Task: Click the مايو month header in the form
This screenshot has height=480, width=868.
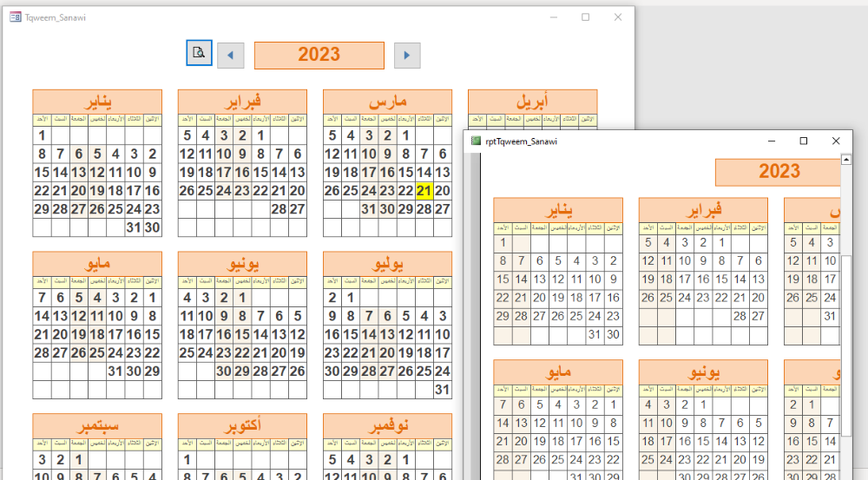Action: [97, 263]
